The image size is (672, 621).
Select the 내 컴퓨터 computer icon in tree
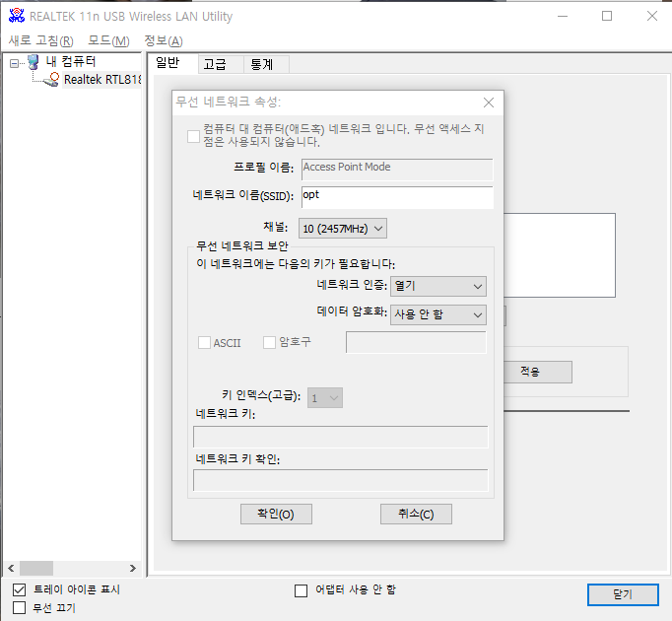coord(33,62)
